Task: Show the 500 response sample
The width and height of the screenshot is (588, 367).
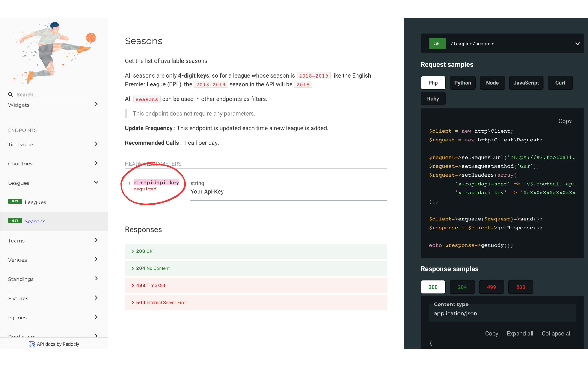Action: coord(521,287)
